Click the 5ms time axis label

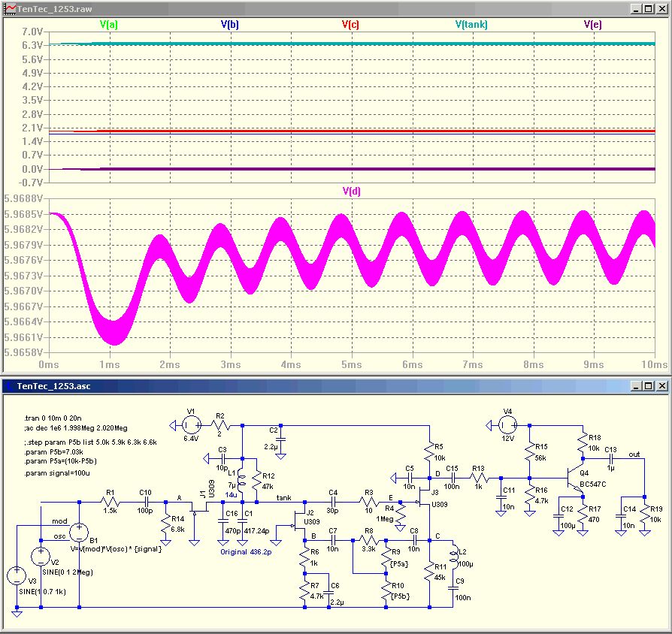coord(350,364)
